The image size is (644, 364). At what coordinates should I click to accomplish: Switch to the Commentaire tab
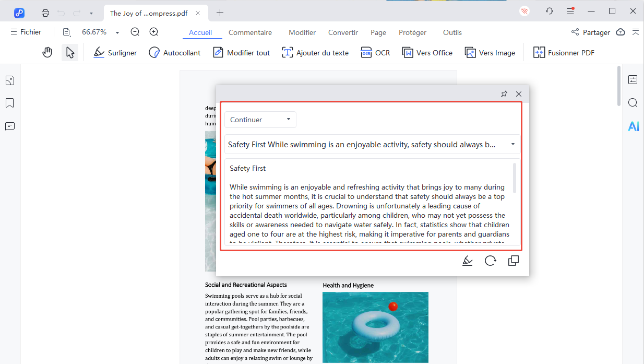tap(250, 32)
